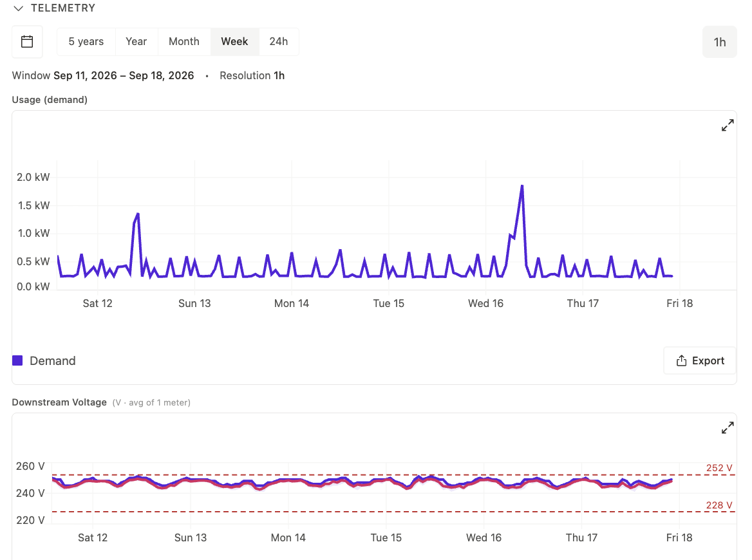This screenshot has width=752, height=560.
Task: Expand the Downstream Voltage chart fullscreen
Action: click(x=728, y=427)
